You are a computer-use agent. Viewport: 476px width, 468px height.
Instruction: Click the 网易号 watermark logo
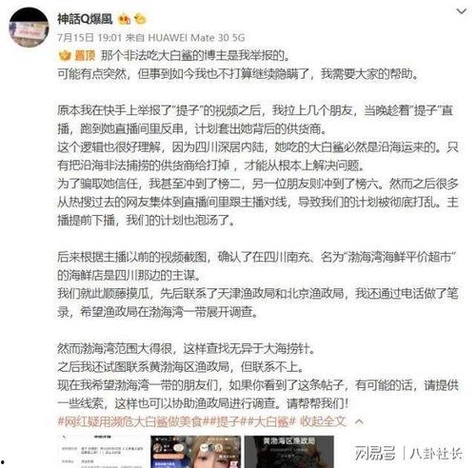(x=375, y=453)
